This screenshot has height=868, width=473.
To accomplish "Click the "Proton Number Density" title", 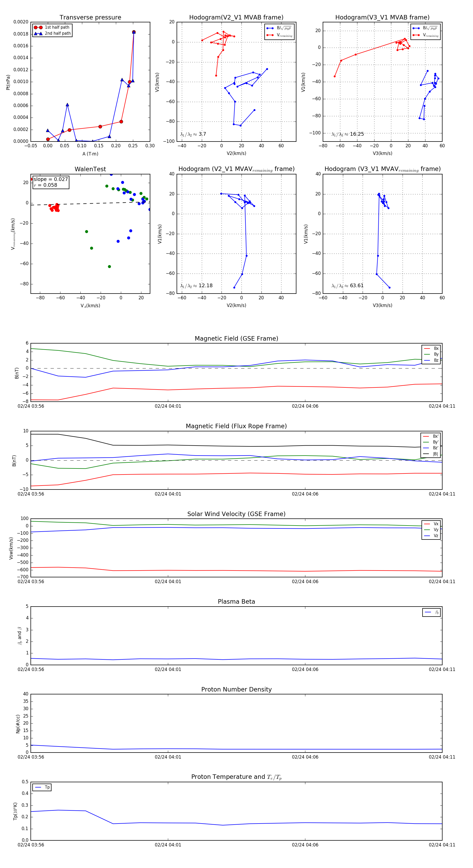I will pyautogui.click(x=236, y=689).
